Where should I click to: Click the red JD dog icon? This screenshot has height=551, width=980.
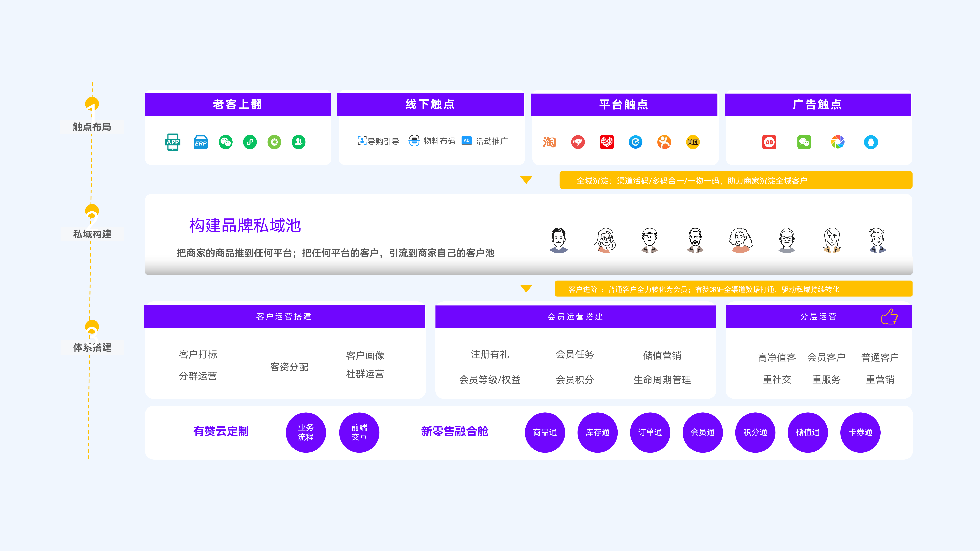(578, 142)
